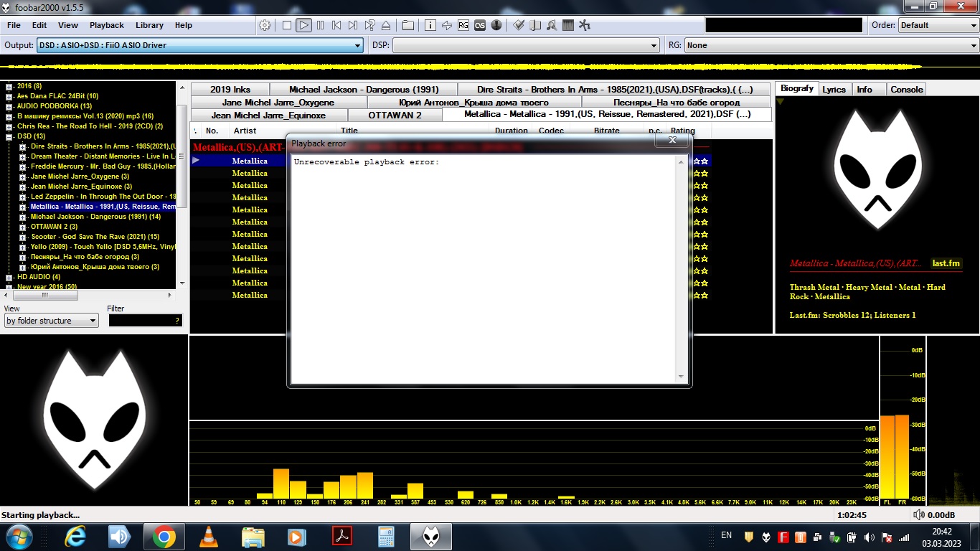This screenshot has width=980, height=551.
Task: Click the open folder toolbar icon
Action: [x=408, y=25]
